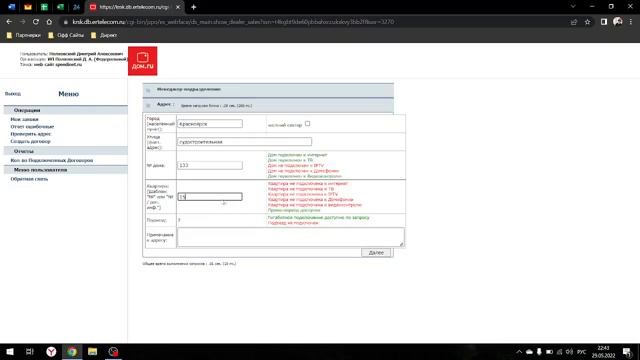Click the site padlock icon
The image size is (640, 360).
pos(66,22)
